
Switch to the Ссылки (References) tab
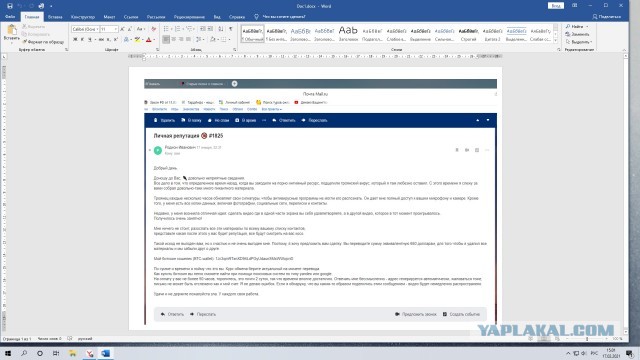pos(131,17)
